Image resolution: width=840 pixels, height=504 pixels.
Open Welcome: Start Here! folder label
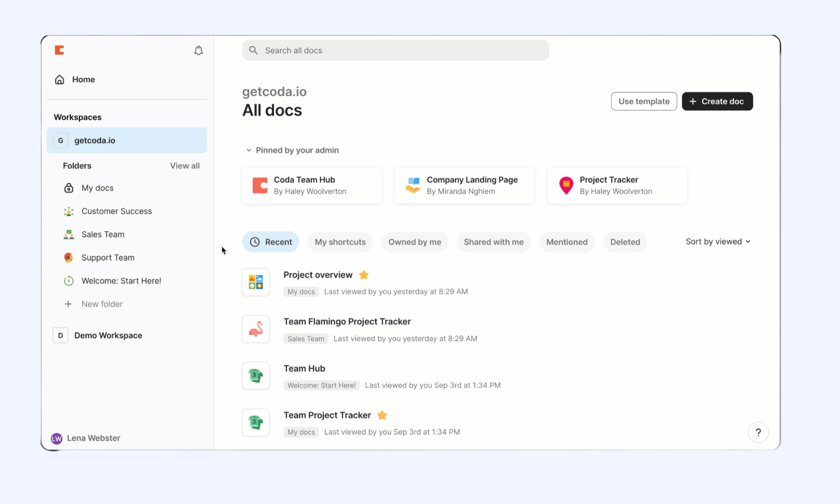pyautogui.click(x=121, y=281)
